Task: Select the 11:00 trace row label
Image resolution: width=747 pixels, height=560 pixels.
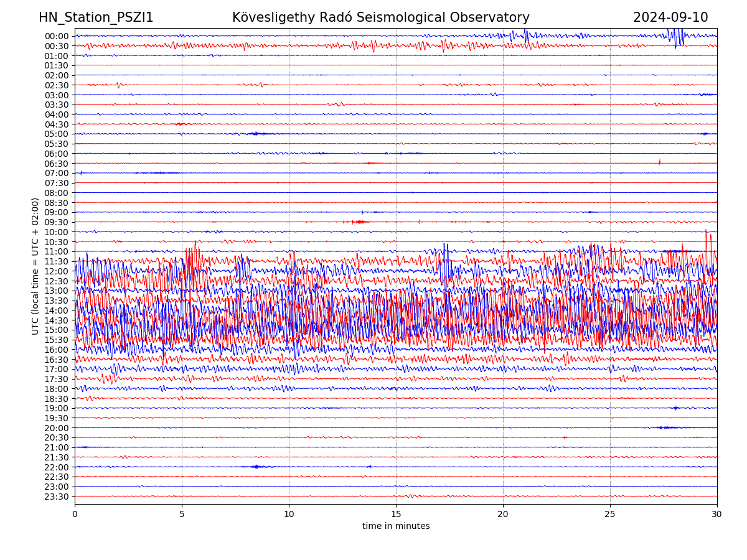Action: click(x=57, y=251)
